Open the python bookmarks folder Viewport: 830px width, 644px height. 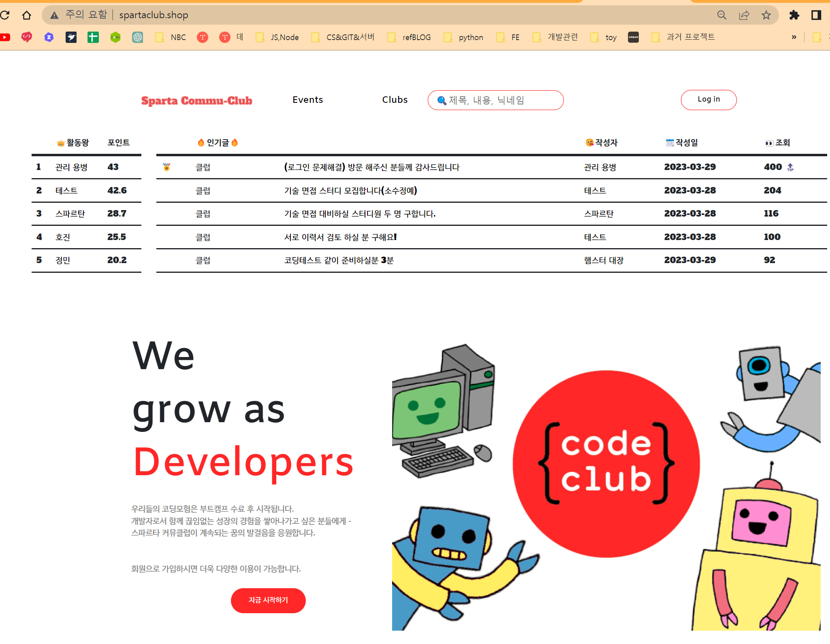464,37
